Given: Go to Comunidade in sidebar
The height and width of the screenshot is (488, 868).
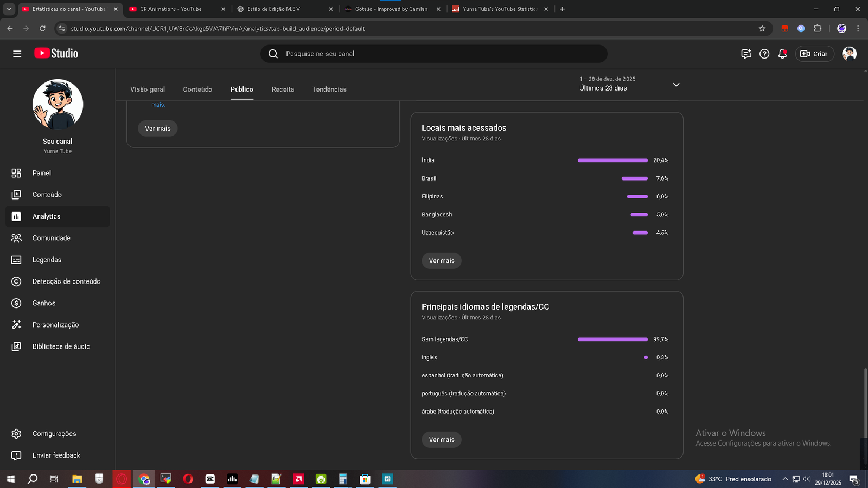Looking at the screenshot, I should [x=51, y=238].
